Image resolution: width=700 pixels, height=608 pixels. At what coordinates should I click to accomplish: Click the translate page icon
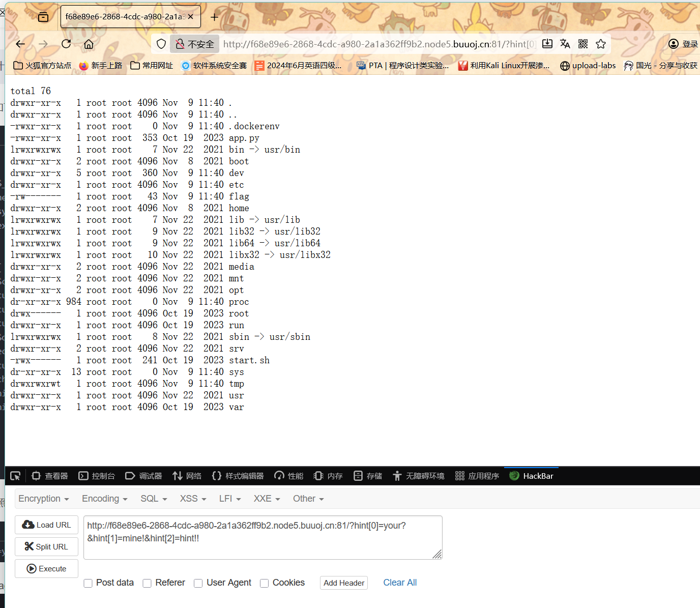565,44
